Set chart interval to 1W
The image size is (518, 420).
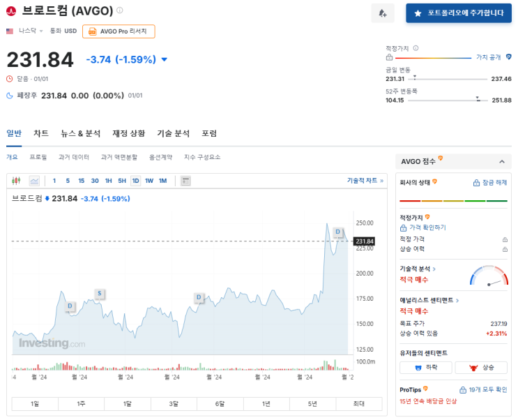click(149, 181)
